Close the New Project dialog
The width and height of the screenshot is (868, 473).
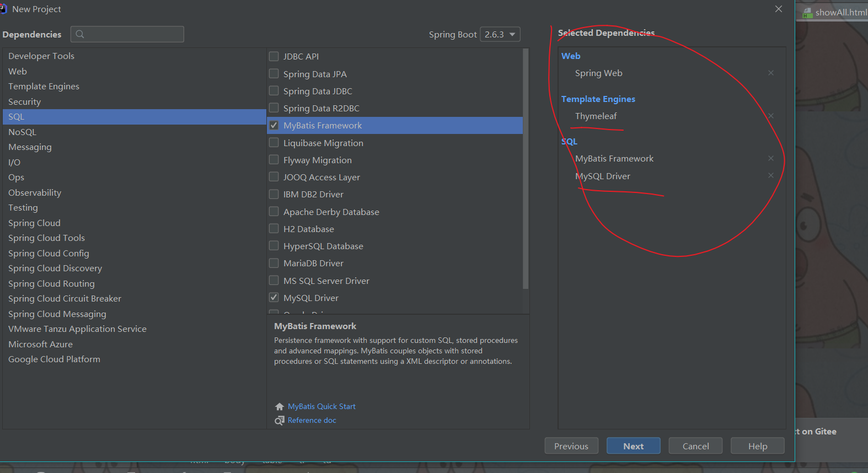(x=779, y=9)
